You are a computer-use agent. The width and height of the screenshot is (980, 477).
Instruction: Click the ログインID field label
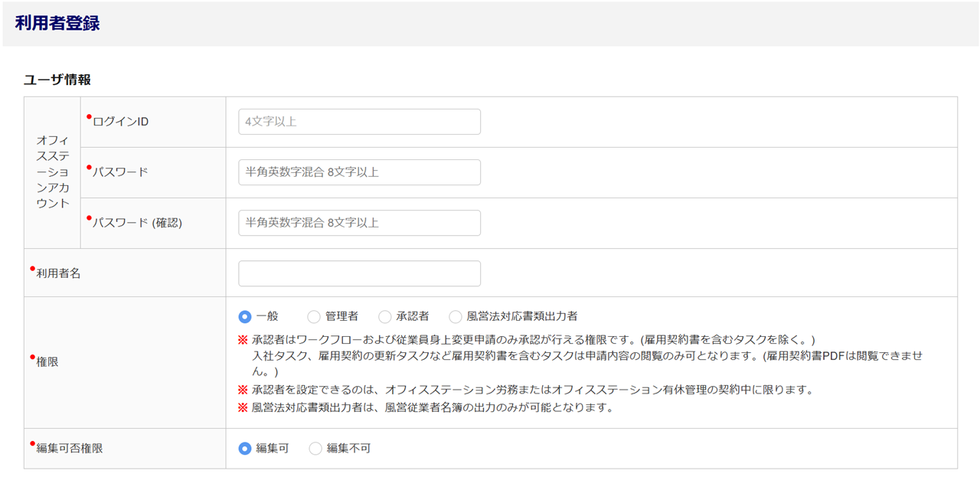coord(120,122)
